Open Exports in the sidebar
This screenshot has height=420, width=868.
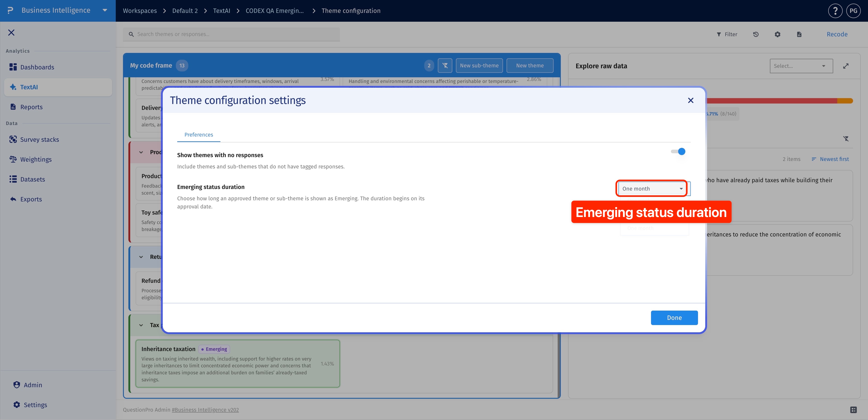point(58,199)
